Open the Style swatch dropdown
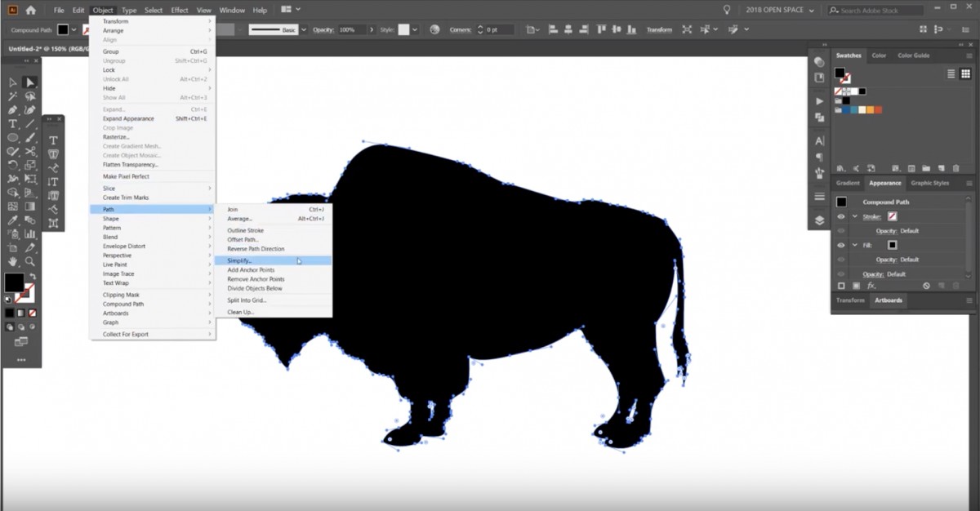 (x=415, y=29)
